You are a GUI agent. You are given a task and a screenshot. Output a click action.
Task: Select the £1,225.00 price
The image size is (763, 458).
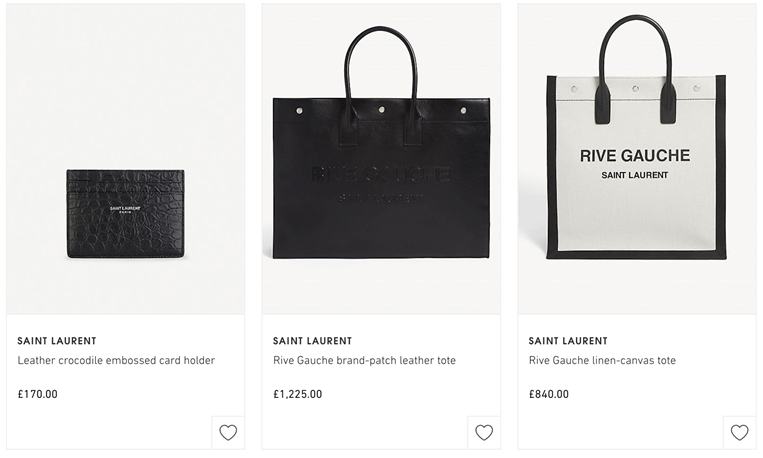tap(298, 394)
